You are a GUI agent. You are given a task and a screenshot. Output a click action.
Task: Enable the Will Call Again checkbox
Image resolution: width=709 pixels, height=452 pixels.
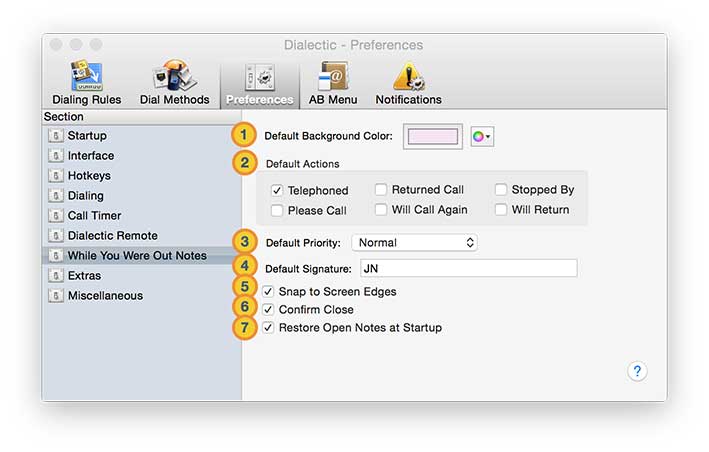[x=381, y=209]
